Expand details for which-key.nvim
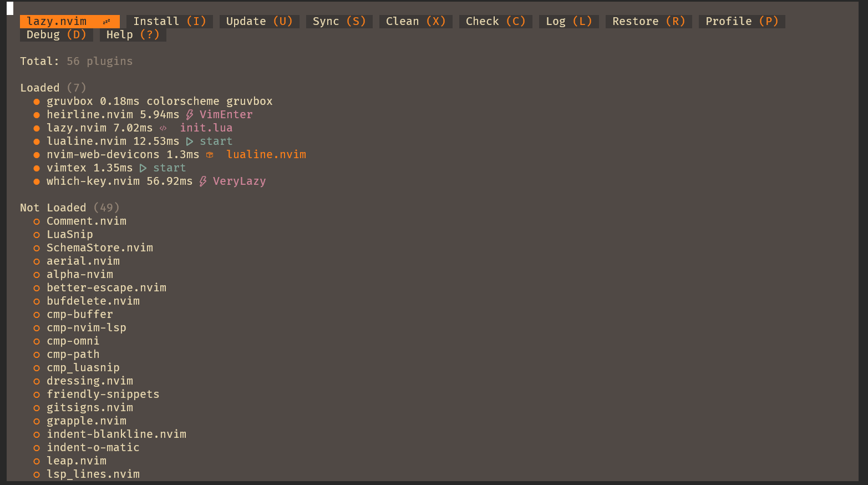The height and width of the screenshot is (485, 868). 93,181
